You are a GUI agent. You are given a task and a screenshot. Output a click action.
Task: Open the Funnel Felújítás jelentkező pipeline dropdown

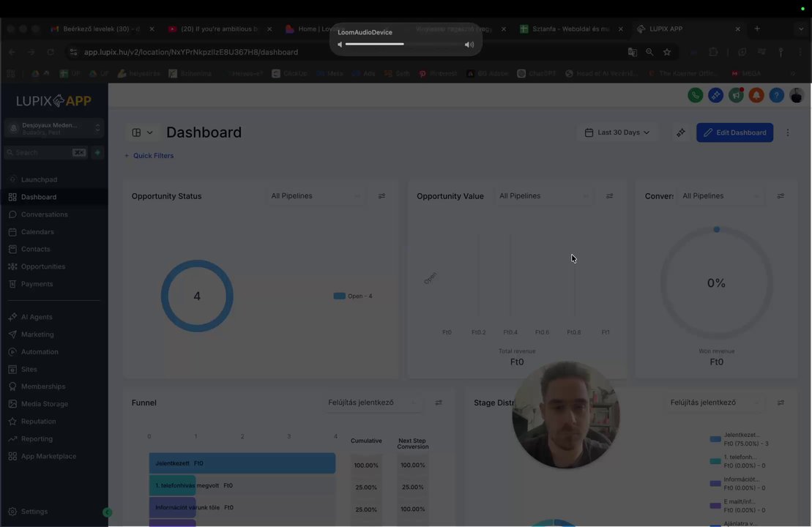click(372, 403)
